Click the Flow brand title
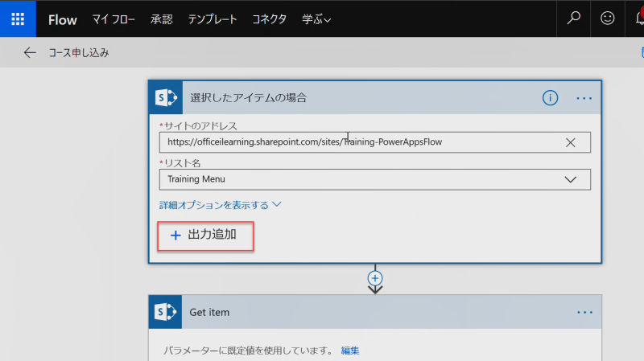This screenshot has height=361, width=644. (63, 19)
